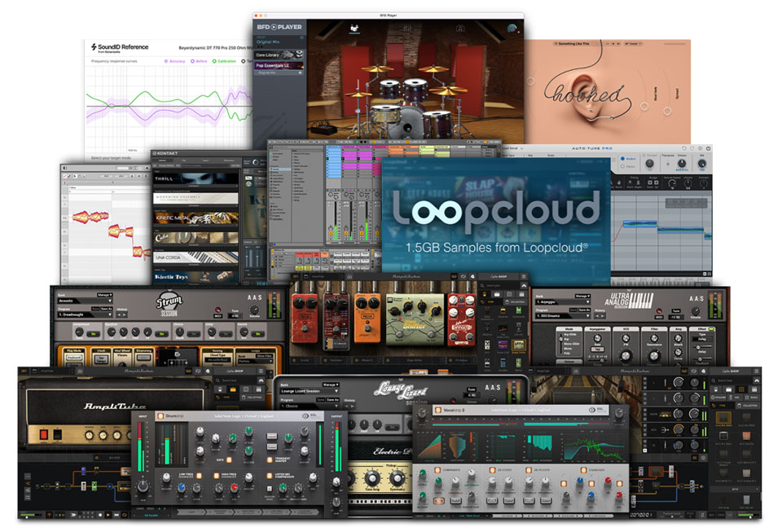Click the Save As button in Ultra Analog
This screenshot has width=782, height=532.
(x=584, y=310)
